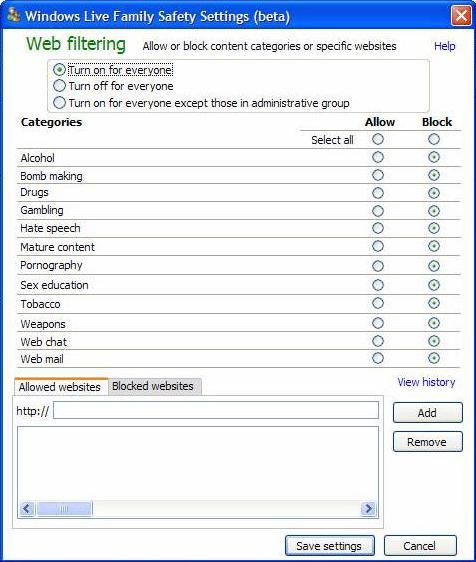Click the Family Safety title bar icon

tap(13, 15)
